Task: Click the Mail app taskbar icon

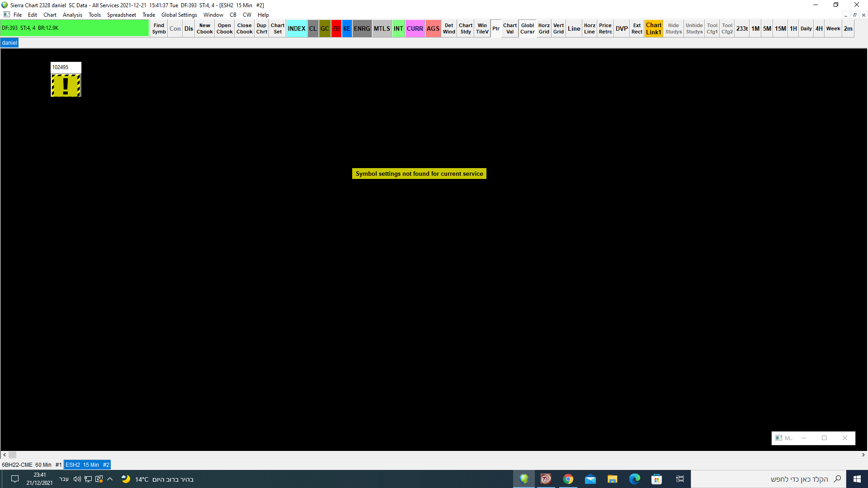Action: (590, 479)
